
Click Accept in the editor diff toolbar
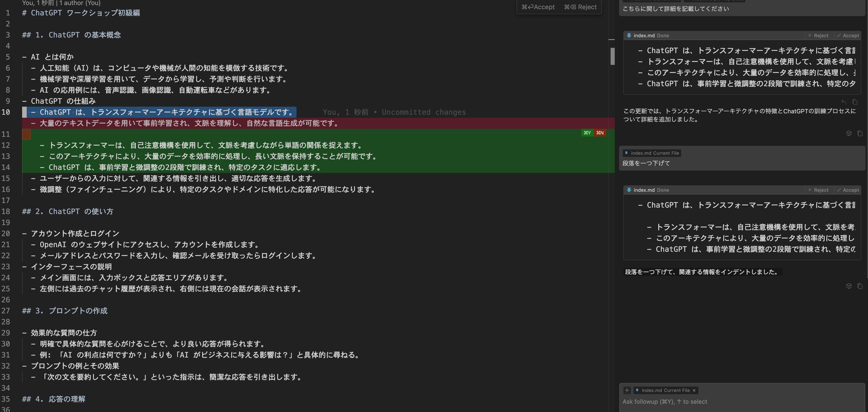[x=538, y=7]
